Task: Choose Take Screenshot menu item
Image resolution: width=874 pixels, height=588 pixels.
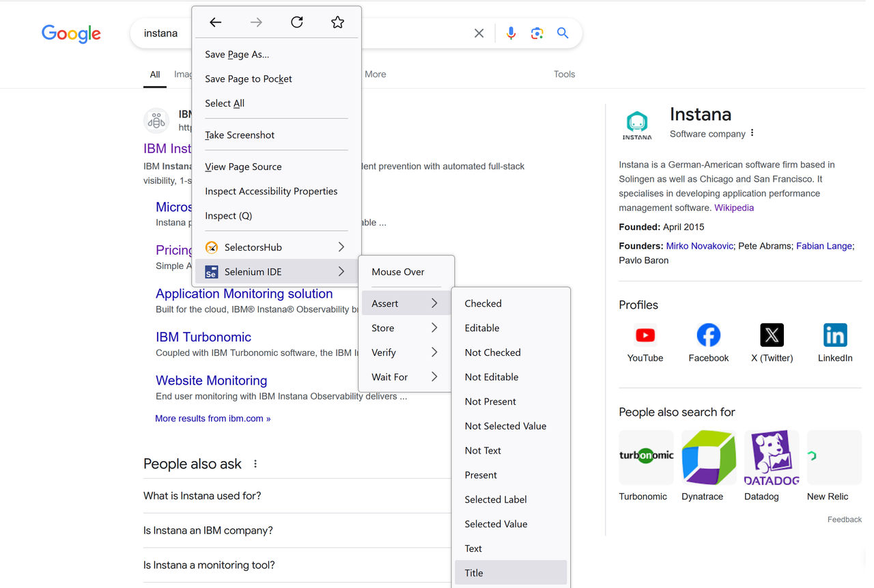Action: point(277,135)
